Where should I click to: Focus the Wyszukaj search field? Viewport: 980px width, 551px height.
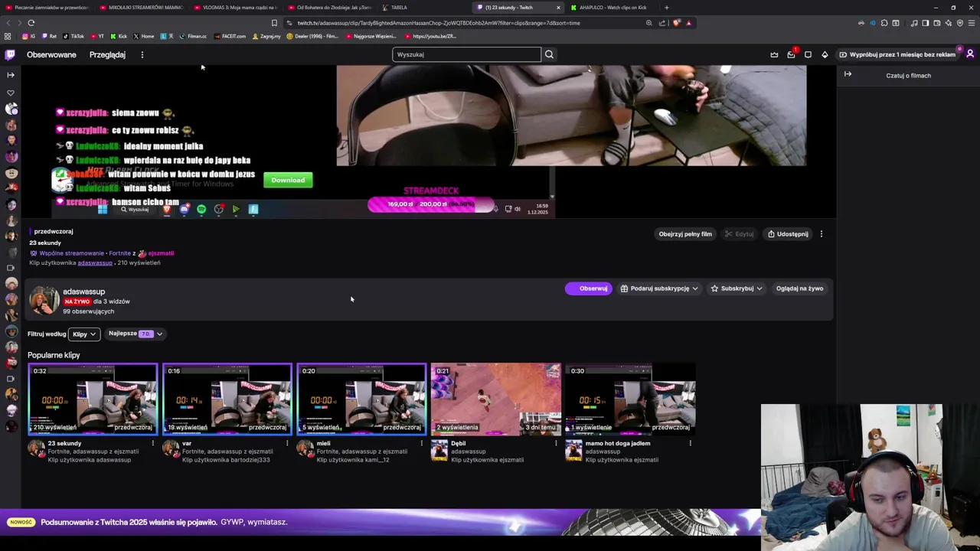tap(466, 54)
